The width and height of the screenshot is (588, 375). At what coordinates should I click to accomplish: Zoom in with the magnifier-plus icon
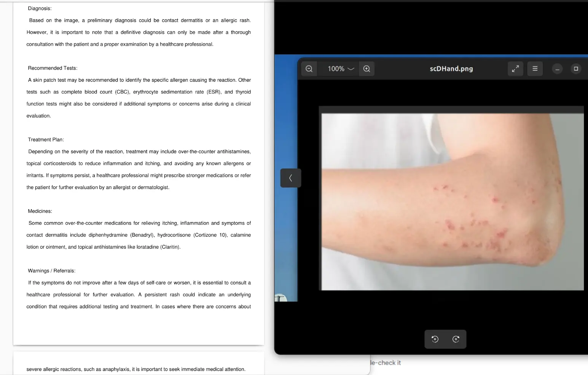pos(367,69)
